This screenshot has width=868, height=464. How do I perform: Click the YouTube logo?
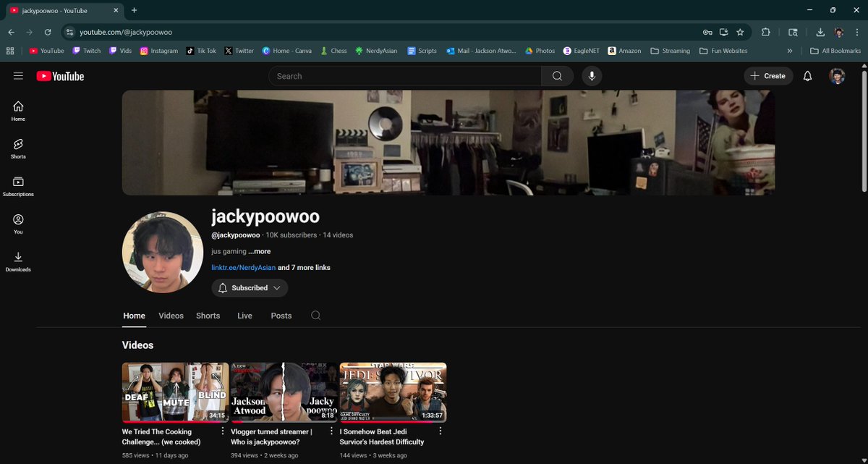[x=60, y=76]
